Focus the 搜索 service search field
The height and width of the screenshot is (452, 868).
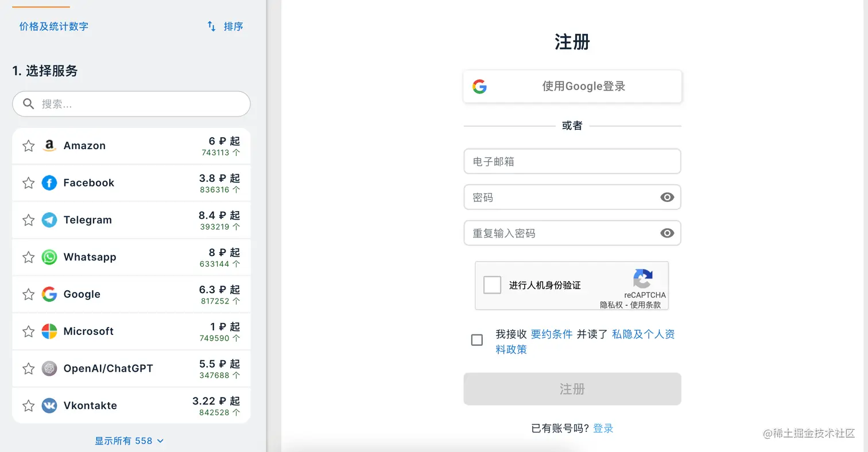[131, 104]
